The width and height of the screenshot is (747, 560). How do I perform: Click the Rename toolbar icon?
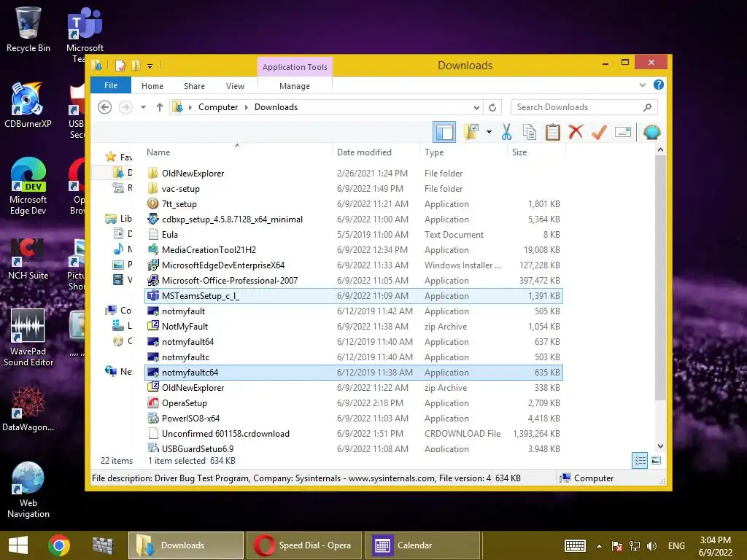623,132
